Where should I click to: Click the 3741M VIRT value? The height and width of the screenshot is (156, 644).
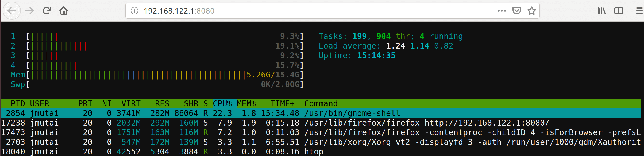[129, 113]
